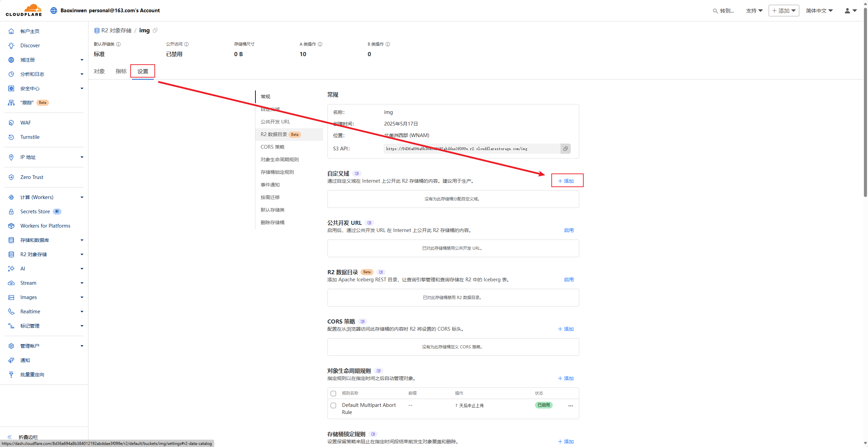Viewport: 868px width, 447px height.
Task: Click the Workers for Platforms icon
Action: coord(11,226)
